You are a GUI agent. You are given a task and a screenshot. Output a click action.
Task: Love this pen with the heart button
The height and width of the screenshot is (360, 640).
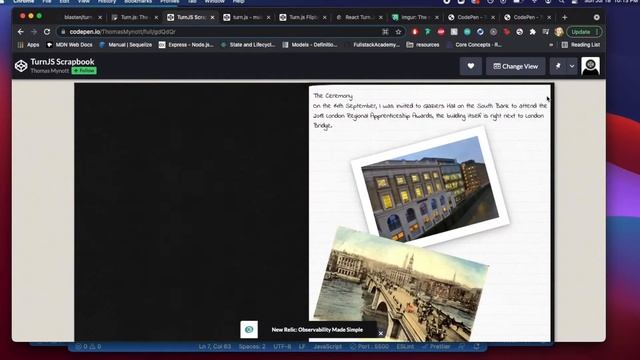coord(471,66)
